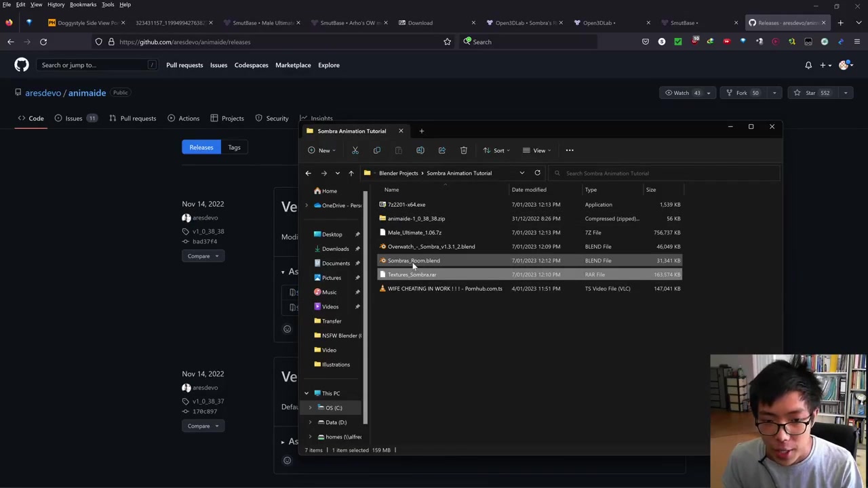Collapse the This PC tree node
Image resolution: width=868 pixels, height=488 pixels.
tap(306, 393)
